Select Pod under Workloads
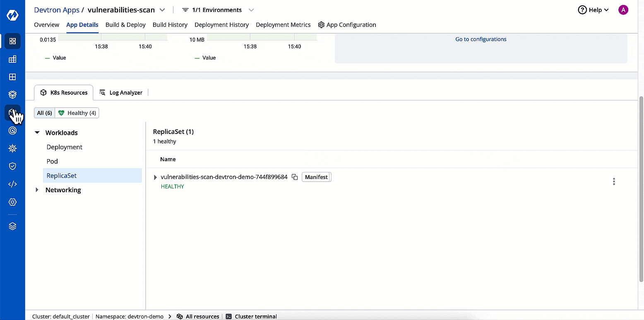The image size is (644, 320). coord(52,161)
